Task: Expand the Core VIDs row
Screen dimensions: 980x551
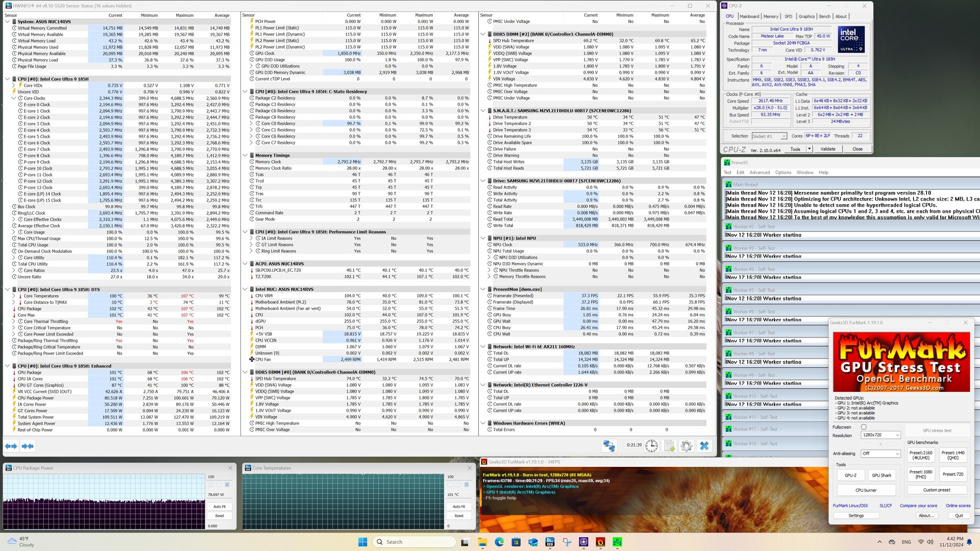Action: (x=14, y=86)
